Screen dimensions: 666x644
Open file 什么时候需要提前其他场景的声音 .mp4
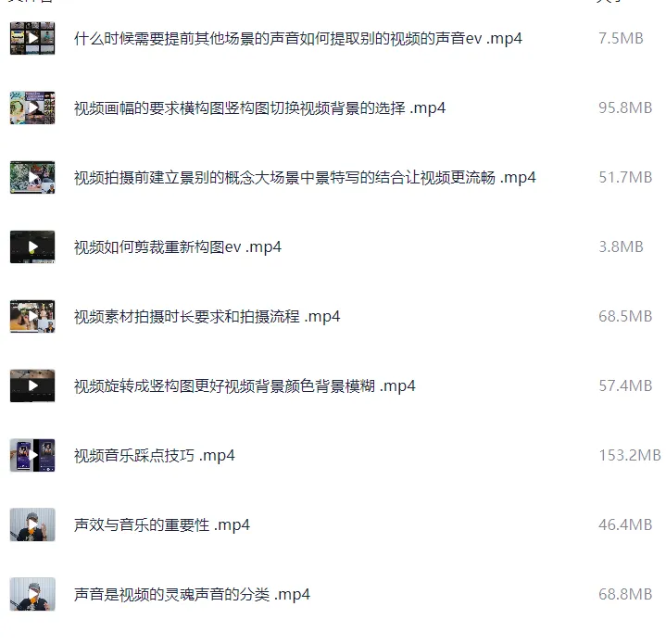tap(297, 39)
